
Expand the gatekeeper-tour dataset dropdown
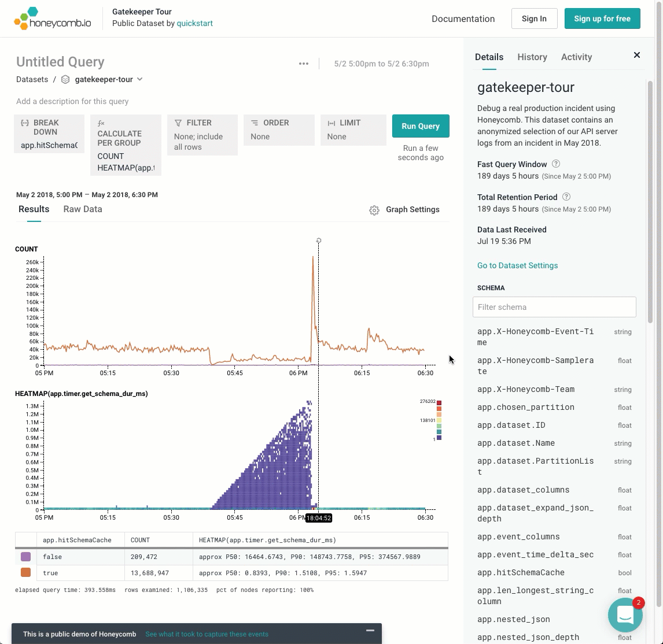(139, 79)
